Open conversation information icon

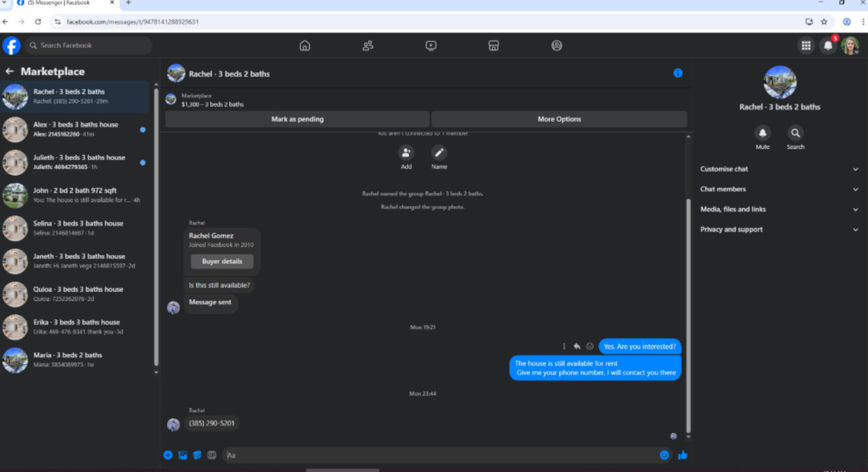tap(678, 73)
